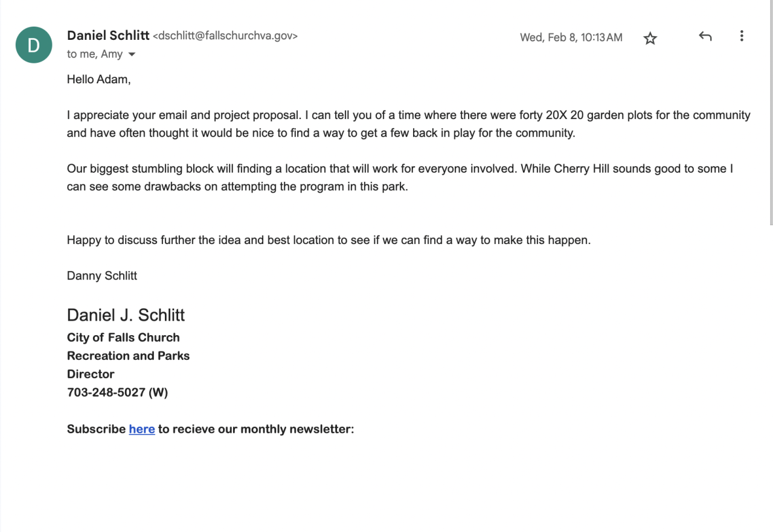Click the dschlitt@fallschurchva.gov email address

[225, 36]
